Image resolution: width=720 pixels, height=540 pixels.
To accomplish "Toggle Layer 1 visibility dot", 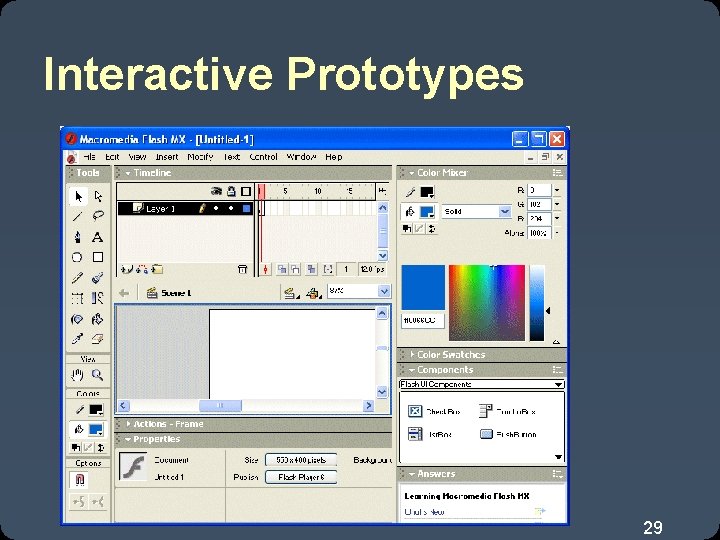I will (216, 208).
